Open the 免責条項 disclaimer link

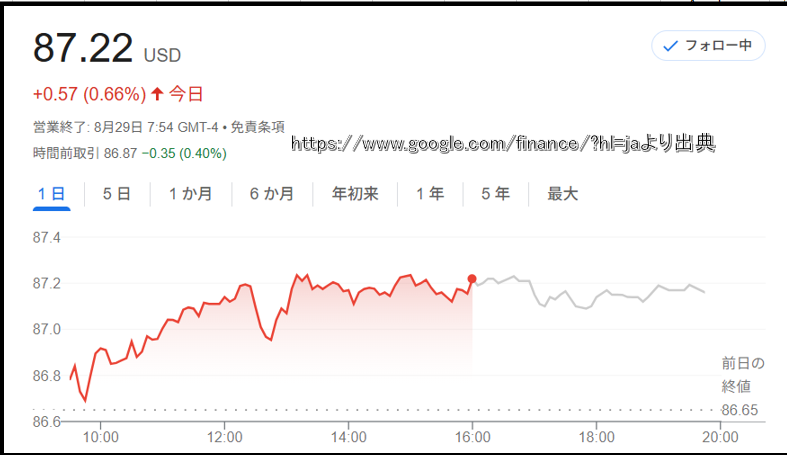[x=257, y=127]
